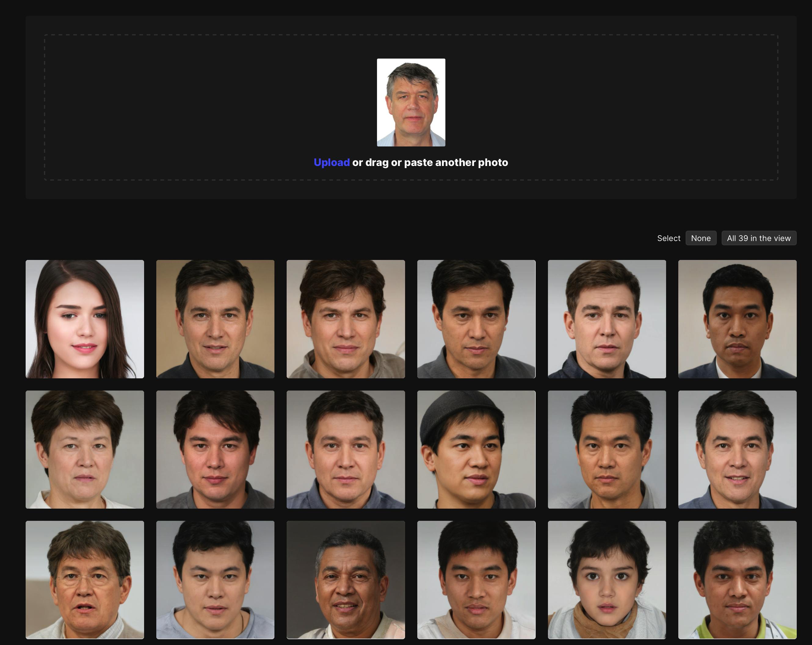The width and height of the screenshot is (812, 645).
Task: Open the man in suit and white shirt
Action: coord(737,319)
